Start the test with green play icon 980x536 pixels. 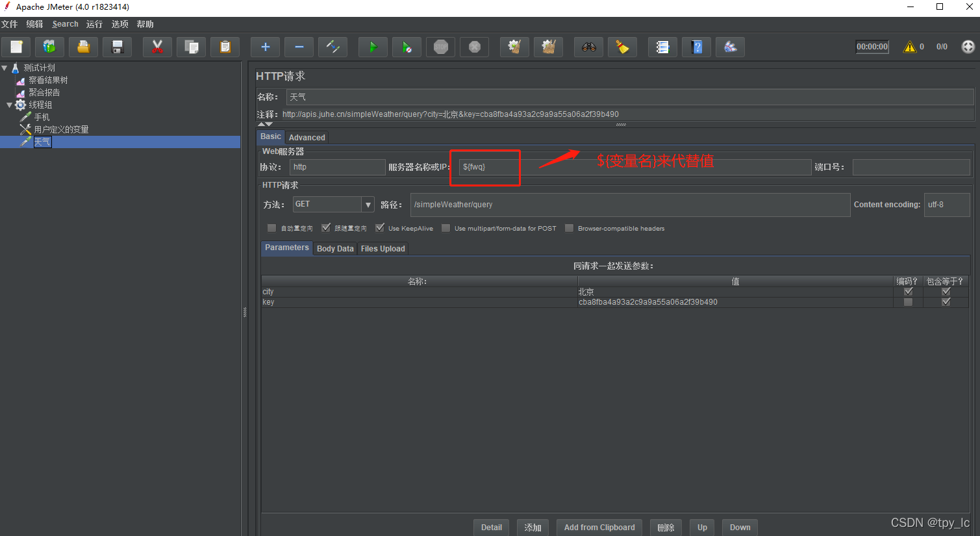pos(373,47)
